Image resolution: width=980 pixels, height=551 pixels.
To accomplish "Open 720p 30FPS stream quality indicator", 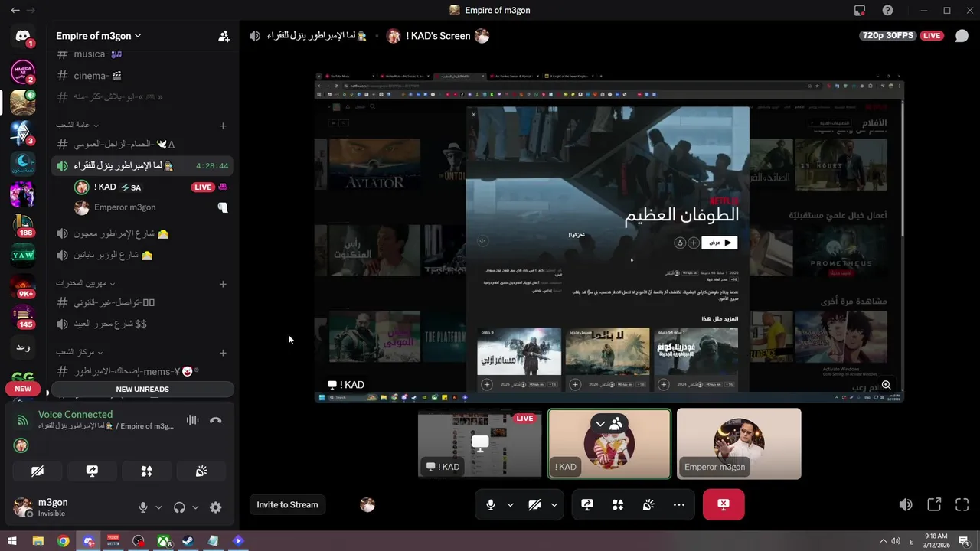I will pyautogui.click(x=889, y=36).
